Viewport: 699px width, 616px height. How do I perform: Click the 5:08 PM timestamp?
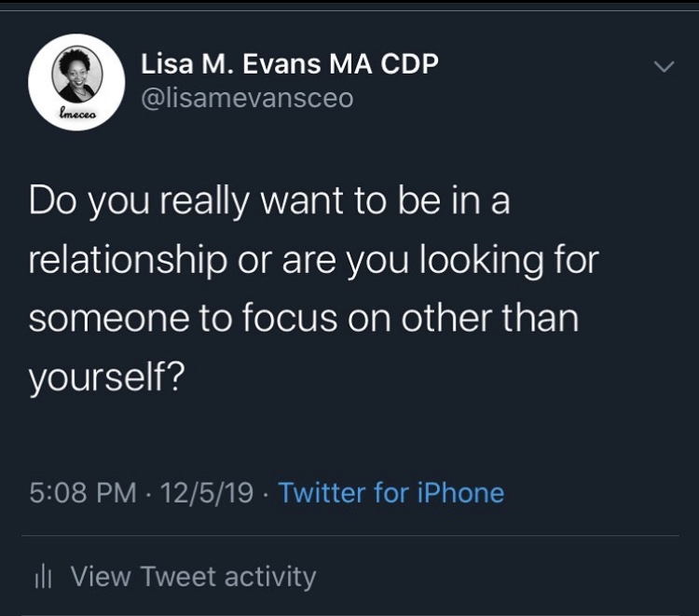pyautogui.click(x=83, y=492)
